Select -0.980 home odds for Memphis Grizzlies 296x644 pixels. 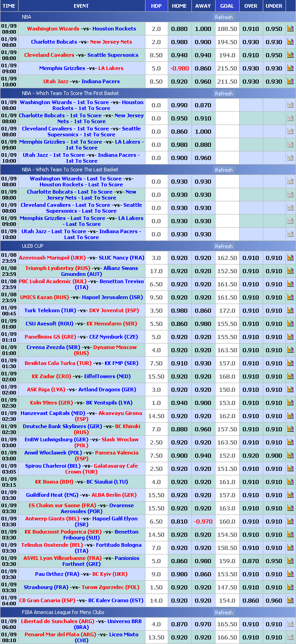[179, 68]
